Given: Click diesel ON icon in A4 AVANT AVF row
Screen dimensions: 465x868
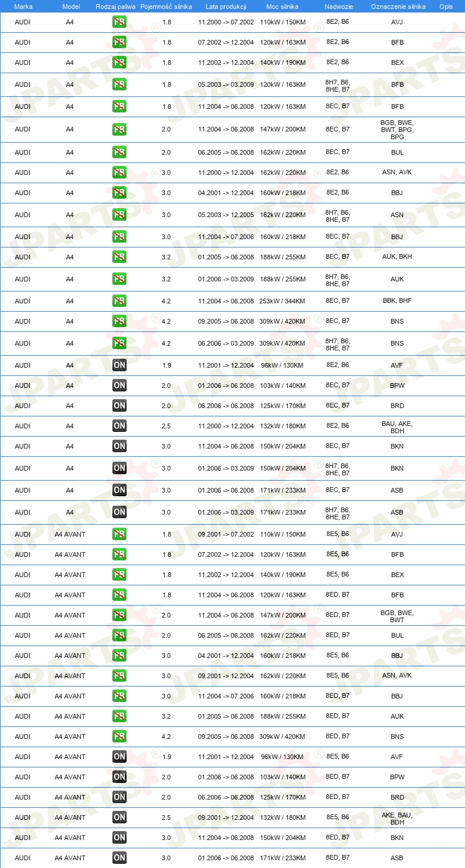Looking at the screenshot, I should pos(120,757).
